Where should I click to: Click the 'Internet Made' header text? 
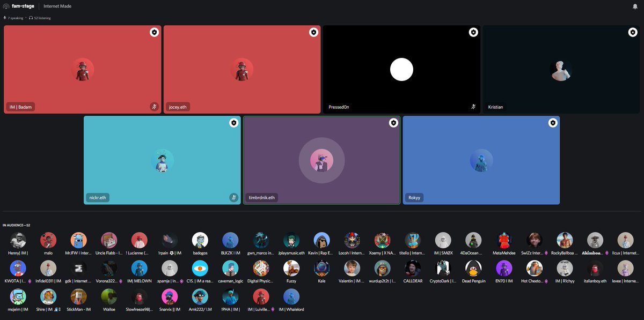[x=57, y=6]
